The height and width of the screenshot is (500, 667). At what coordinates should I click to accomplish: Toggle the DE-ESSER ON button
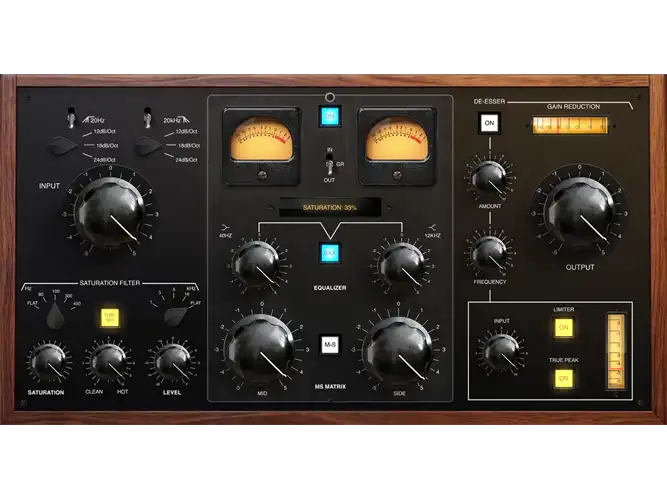(489, 123)
